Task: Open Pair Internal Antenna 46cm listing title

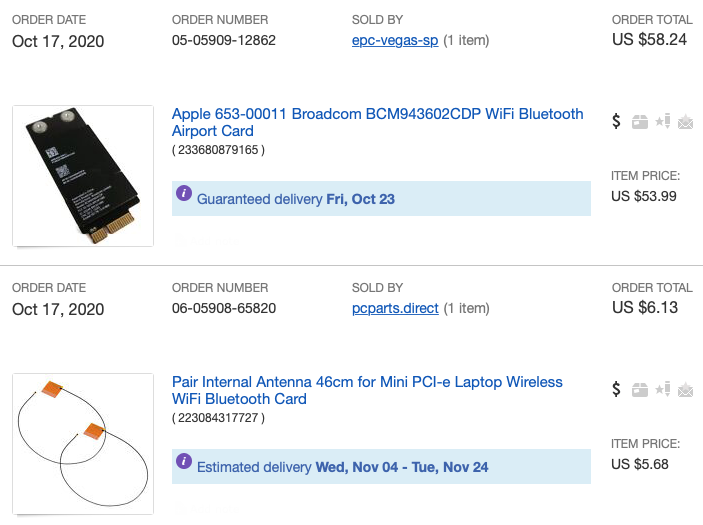Action: click(367, 390)
